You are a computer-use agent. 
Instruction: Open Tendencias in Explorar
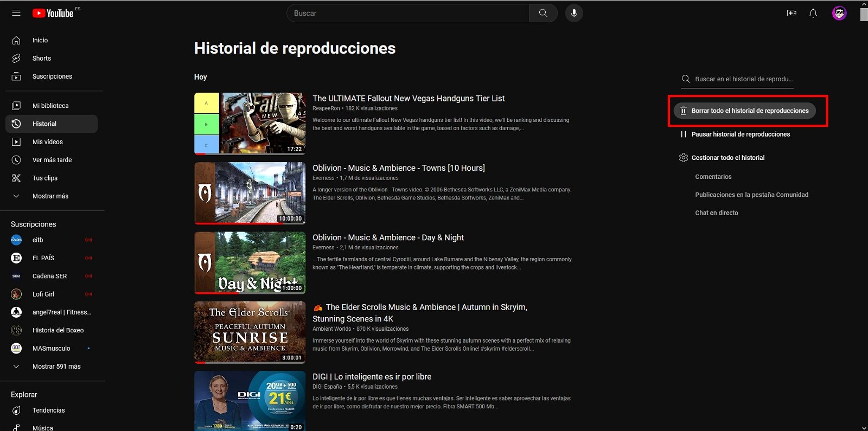[52, 410]
